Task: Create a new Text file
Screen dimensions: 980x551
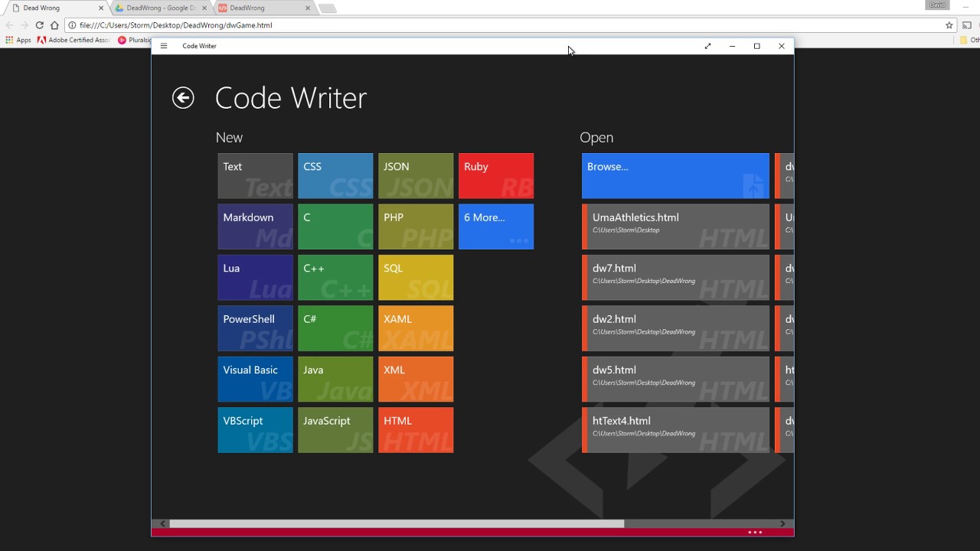Action: pyautogui.click(x=255, y=176)
